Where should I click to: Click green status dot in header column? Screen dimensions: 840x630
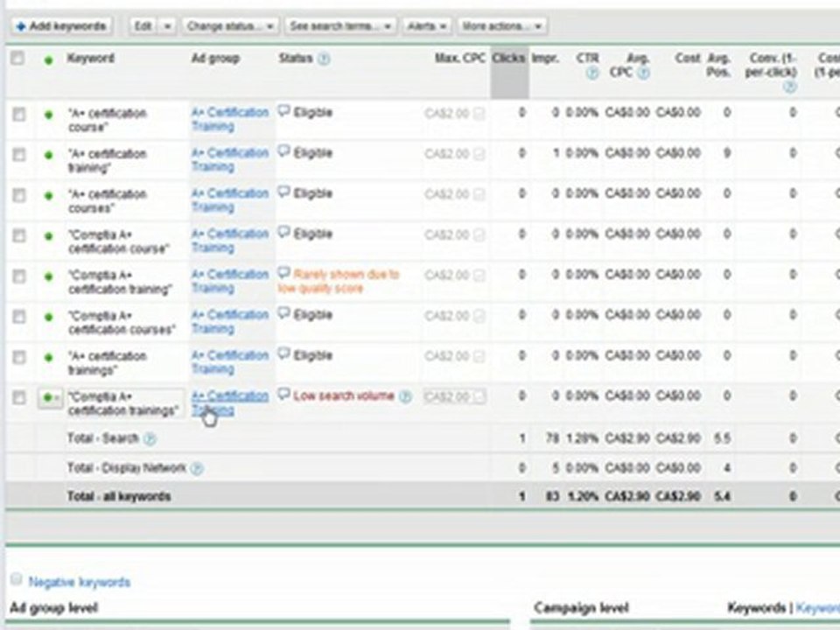click(49, 60)
